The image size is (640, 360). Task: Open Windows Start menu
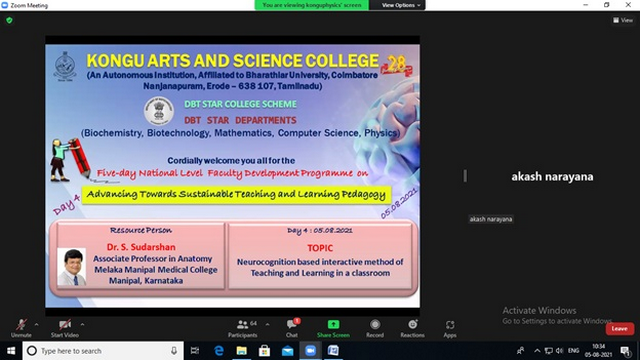pos(11,351)
